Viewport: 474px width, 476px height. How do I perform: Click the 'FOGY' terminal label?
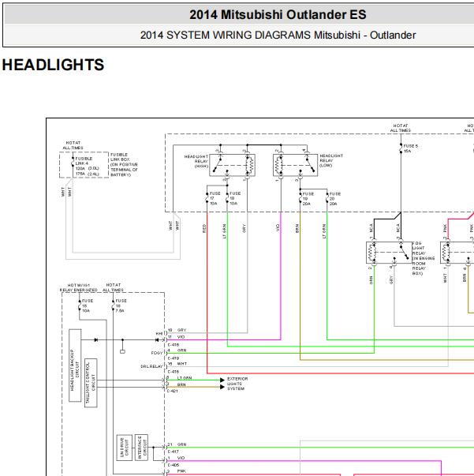coord(157,353)
